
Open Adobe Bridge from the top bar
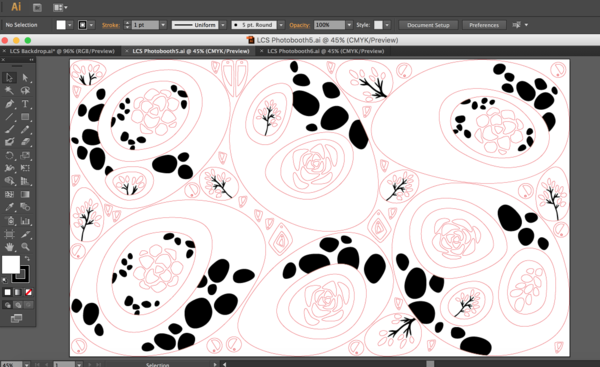tap(37, 7)
